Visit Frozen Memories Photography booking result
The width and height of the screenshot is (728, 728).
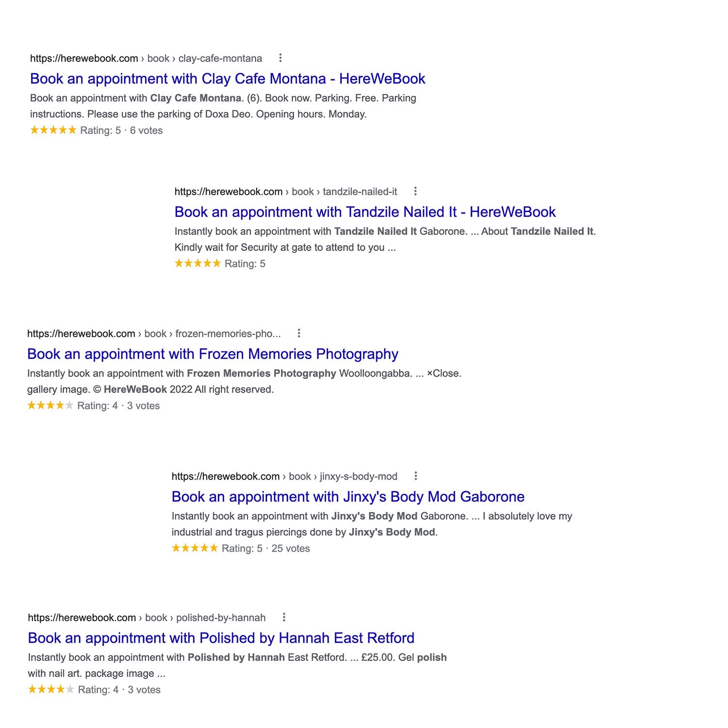(x=213, y=354)
